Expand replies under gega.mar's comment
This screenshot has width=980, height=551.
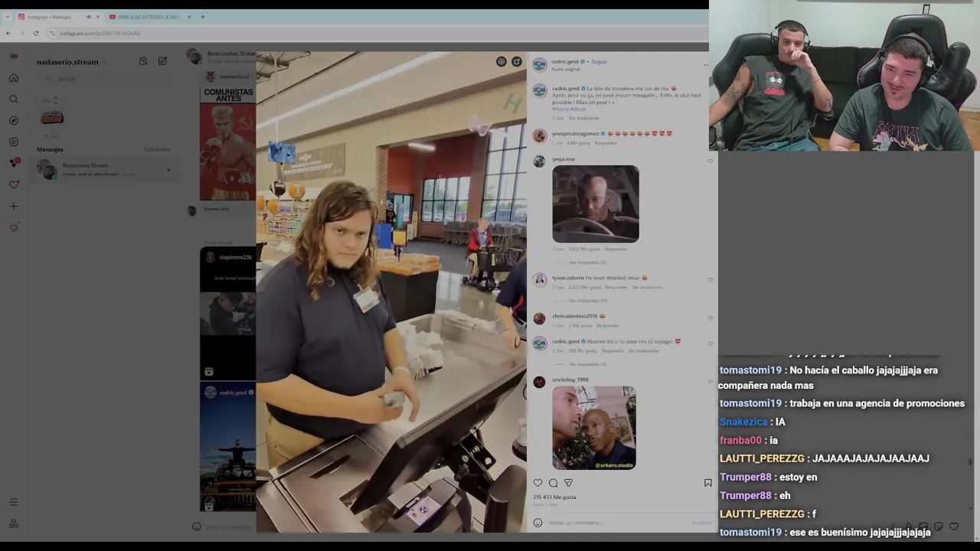[x=586, y=262]
